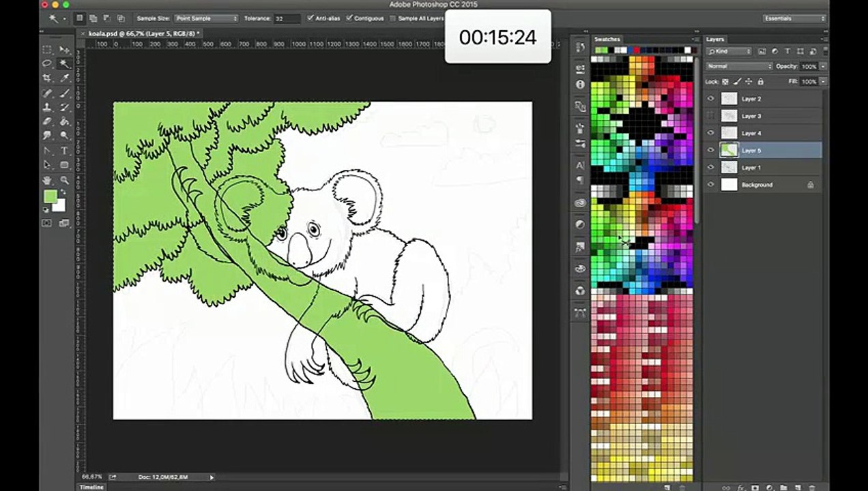Hide Layer 1 with its eye icon

pos(711,168)
